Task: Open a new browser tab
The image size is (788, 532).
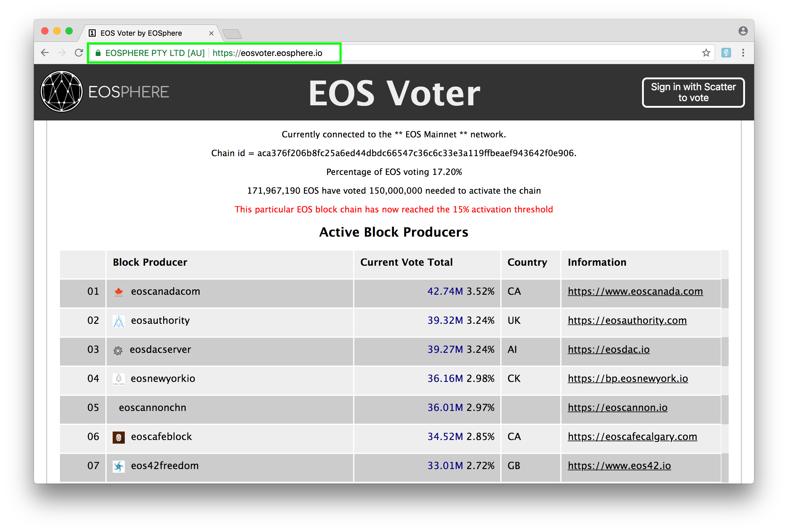Action: click(232, 34)
